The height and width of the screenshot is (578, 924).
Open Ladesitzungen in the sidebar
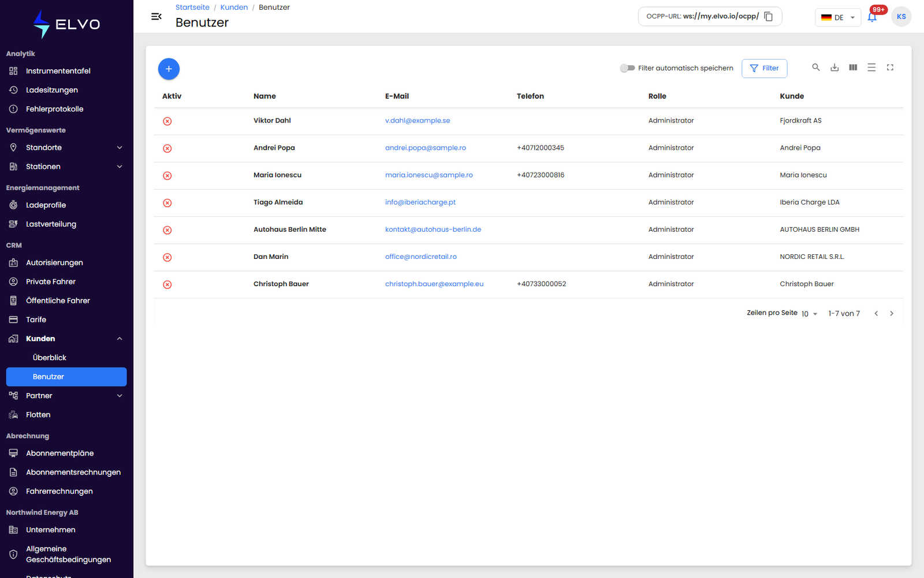tap(66, 90)
